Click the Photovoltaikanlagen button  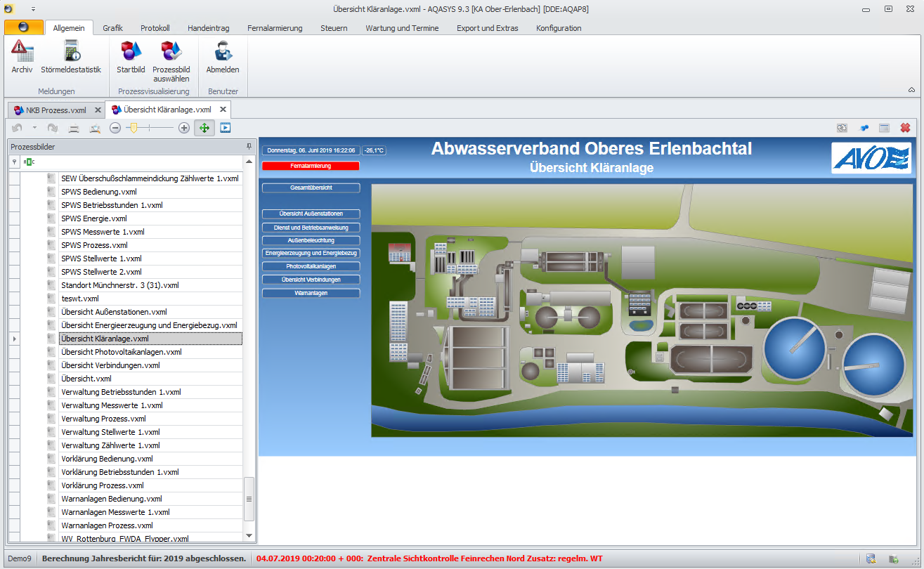tap(311, 267)
